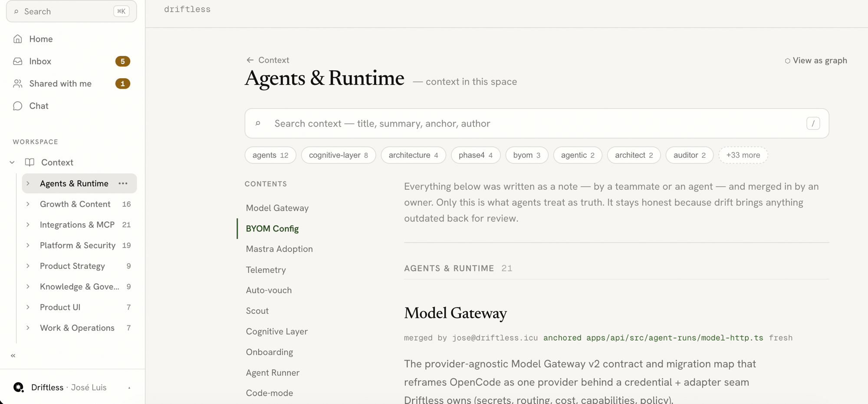Toggle the architect 2 tag filter
The image size is (868, 404).
point(634,155)
